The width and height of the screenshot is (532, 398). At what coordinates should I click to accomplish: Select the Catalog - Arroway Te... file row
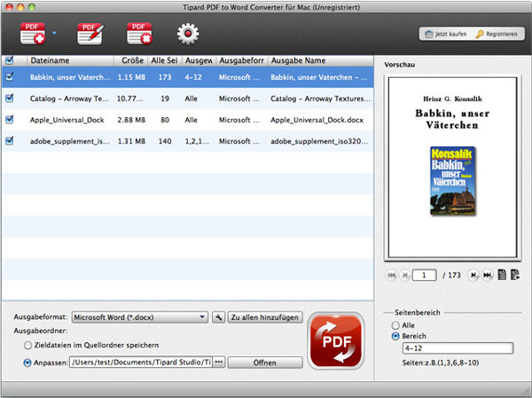tap(188, 98)
